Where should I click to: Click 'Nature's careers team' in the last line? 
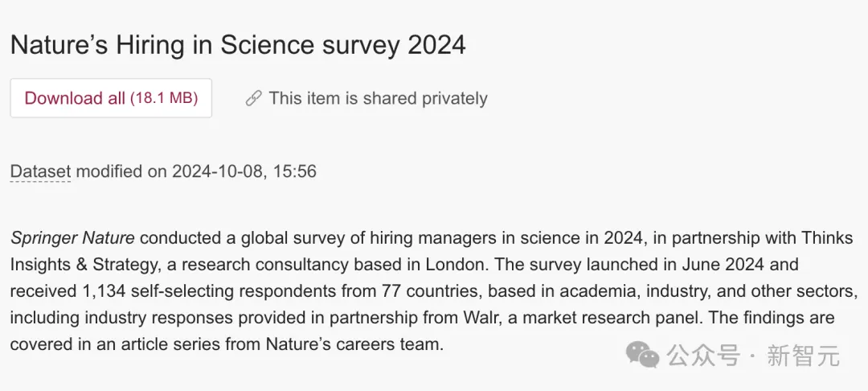click(354, 344)
